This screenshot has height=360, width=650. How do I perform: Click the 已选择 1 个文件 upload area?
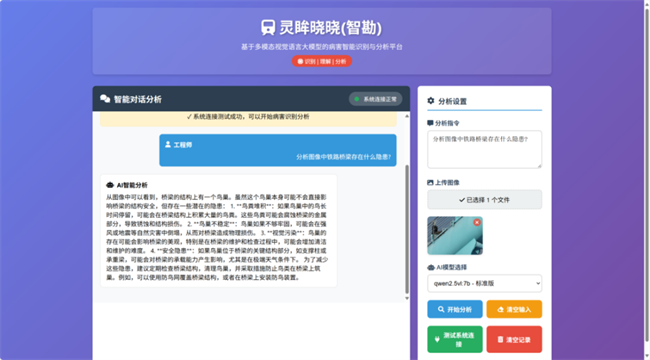tap(484, 199)
